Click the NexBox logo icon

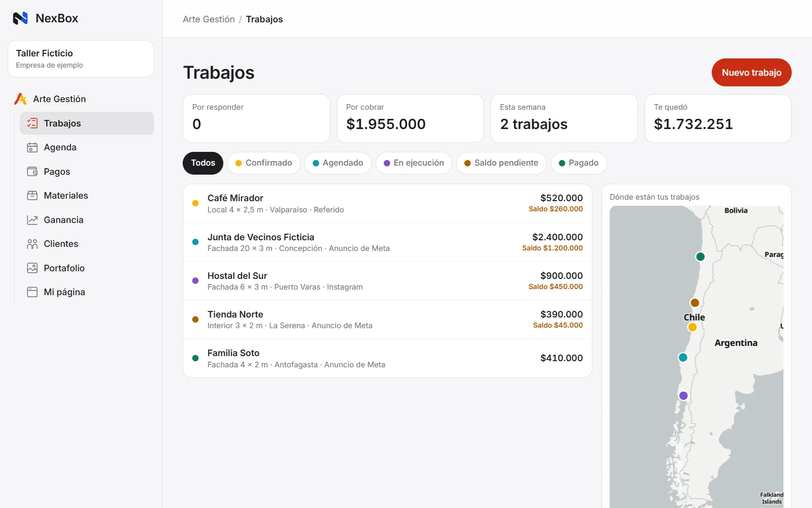click(x=20, y=18)
